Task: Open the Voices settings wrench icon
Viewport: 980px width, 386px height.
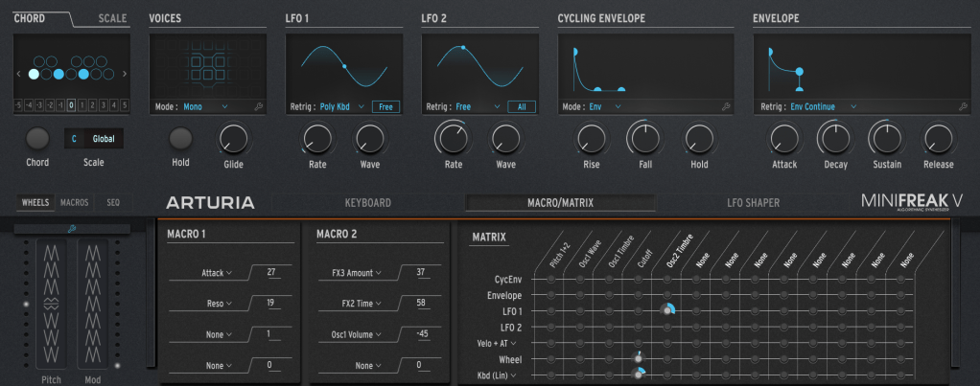Action: [259, 107]
